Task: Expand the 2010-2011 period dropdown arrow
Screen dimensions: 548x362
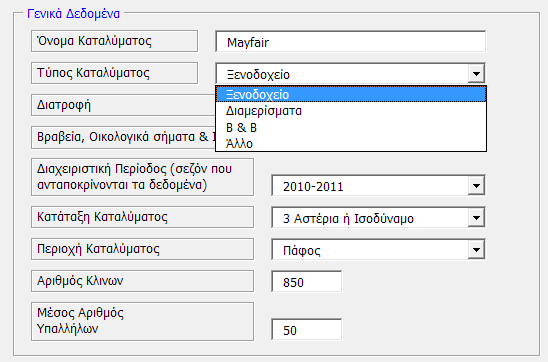Action: pyautogui.click(x=476, y=186)
